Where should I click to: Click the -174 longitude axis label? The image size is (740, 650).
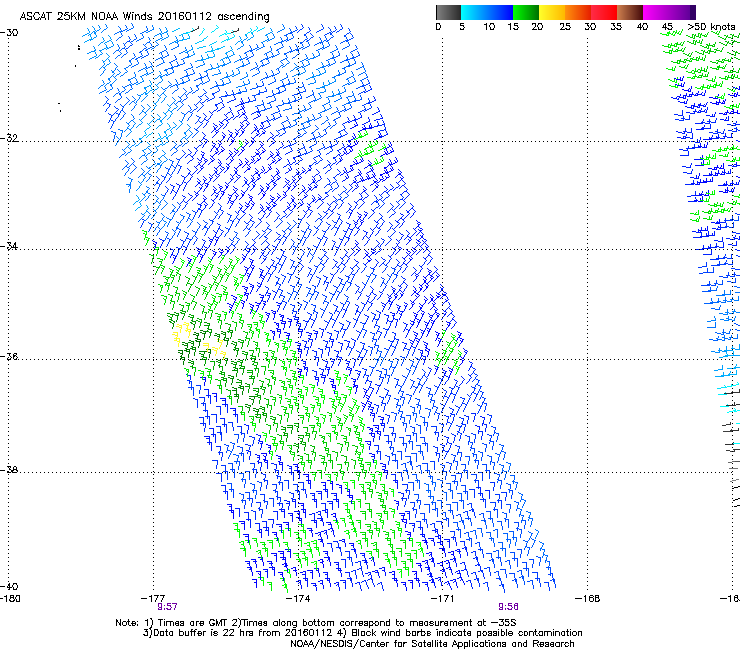pos(298,599)
